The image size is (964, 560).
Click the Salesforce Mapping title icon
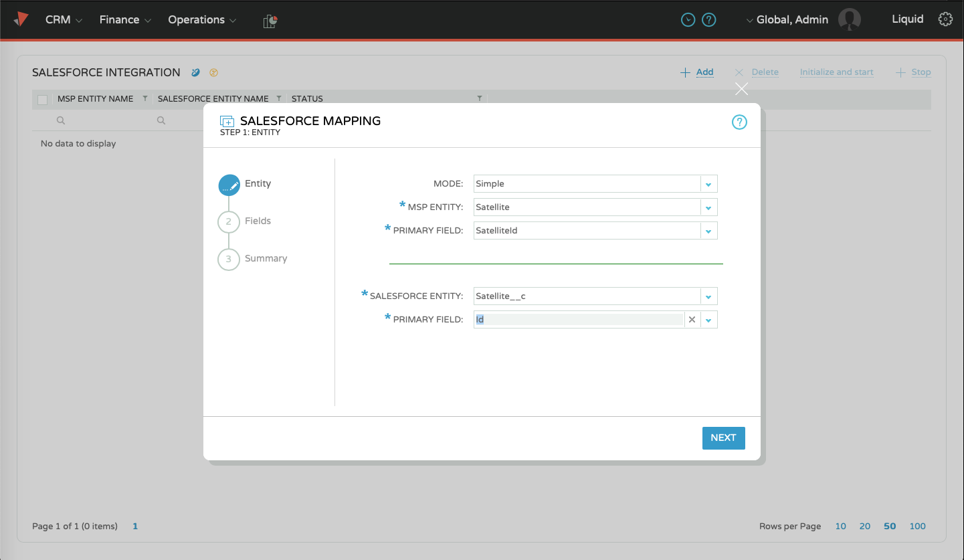tap(227, 122)
